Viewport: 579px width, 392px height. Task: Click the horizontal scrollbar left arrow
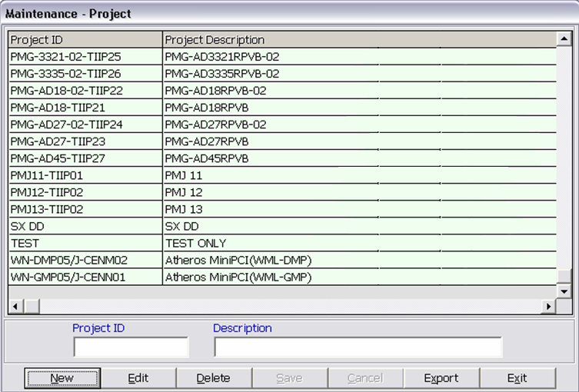pyautogui.click(x=15, y=307)
